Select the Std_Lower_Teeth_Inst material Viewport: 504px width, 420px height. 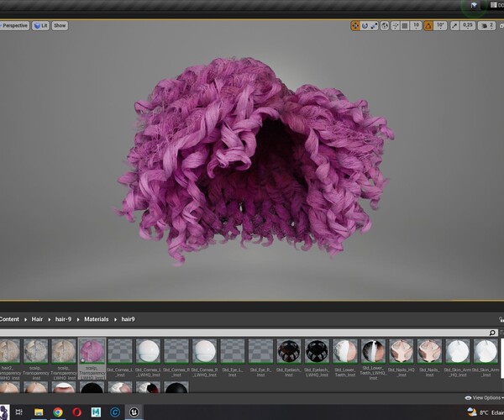(x=345, y=358)
